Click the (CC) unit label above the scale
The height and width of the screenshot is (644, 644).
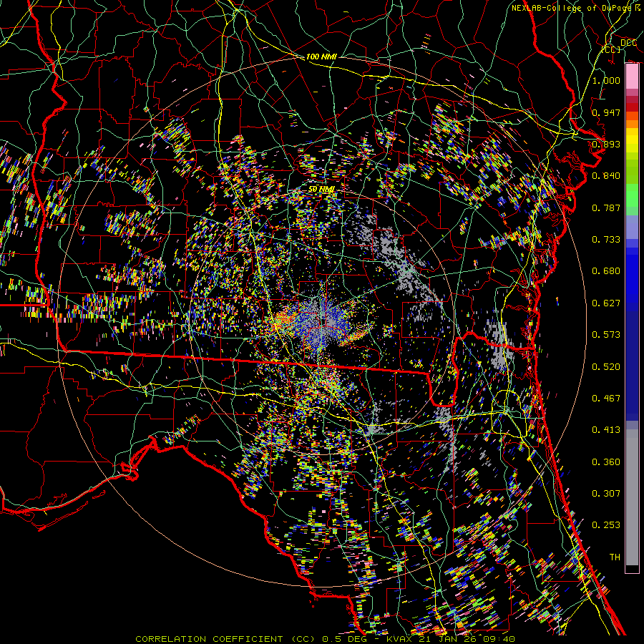coord(611,49)
